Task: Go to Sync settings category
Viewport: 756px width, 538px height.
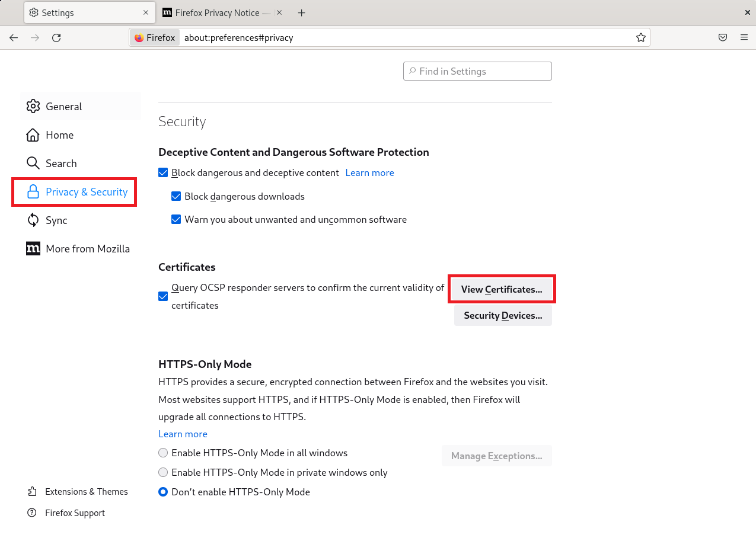Action: [56, 220]
